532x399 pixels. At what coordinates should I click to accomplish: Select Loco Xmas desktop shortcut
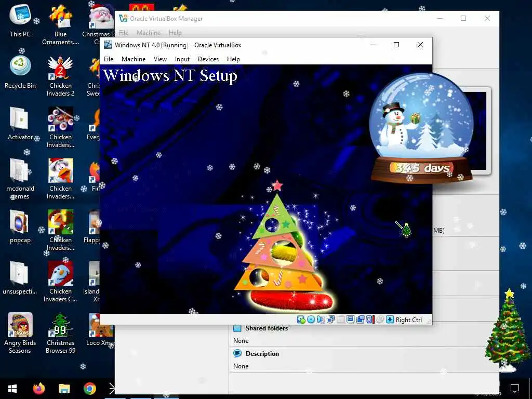(x=99, y=330)
